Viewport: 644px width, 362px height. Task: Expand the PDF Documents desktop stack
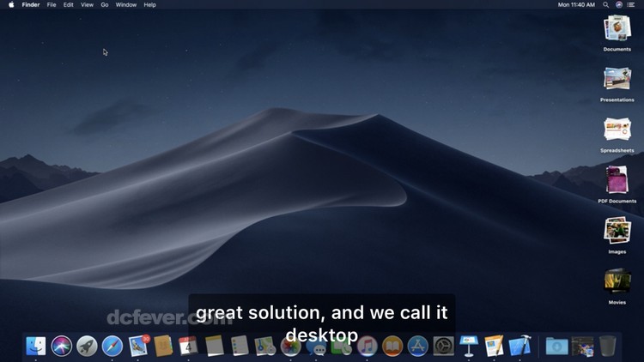(617, 179)
